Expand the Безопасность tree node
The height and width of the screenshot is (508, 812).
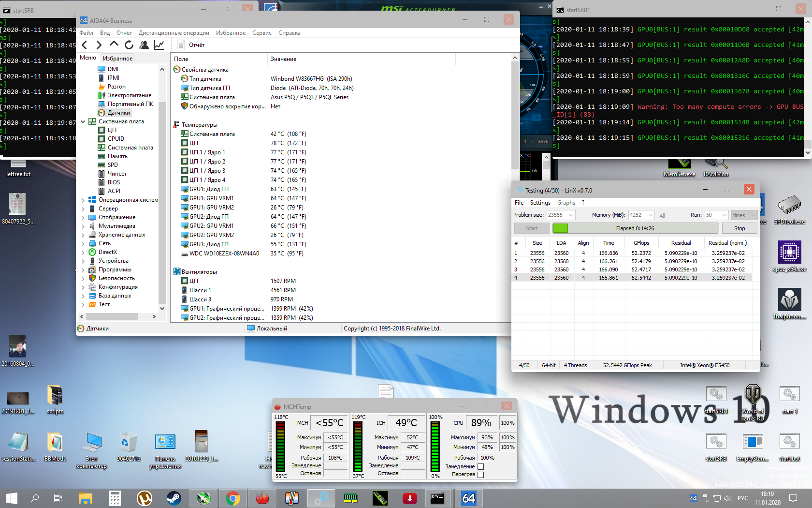click(x=83, y=278)
